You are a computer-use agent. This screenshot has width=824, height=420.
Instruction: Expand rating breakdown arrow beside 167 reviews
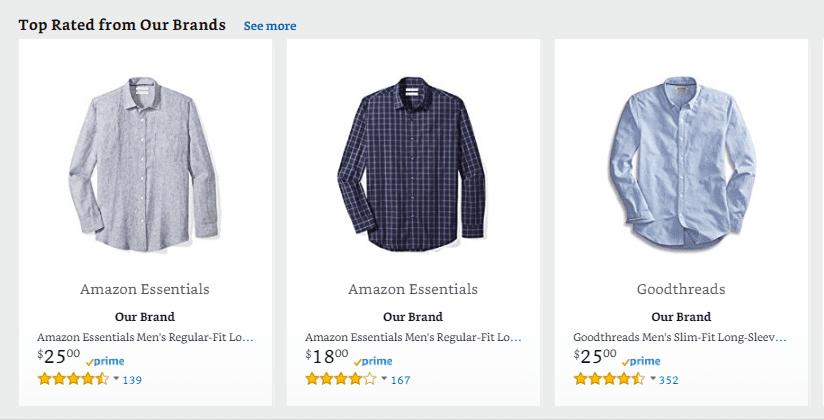click(383, 380)
